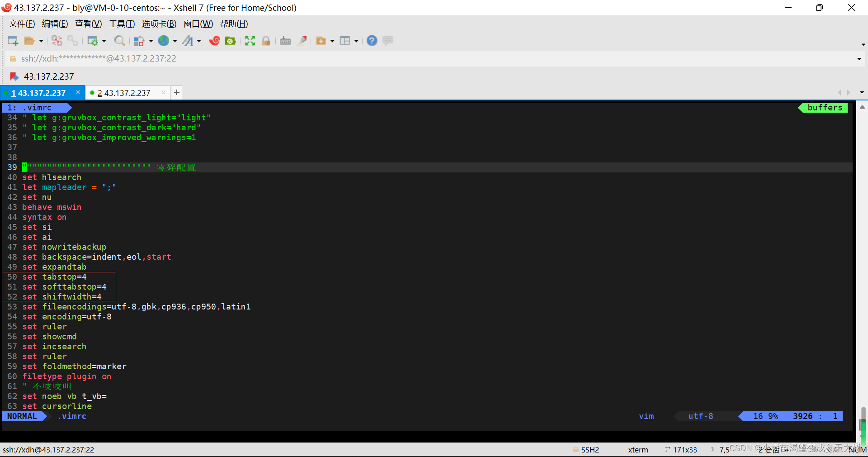Open Help blue question mark icon
Screen dimensions: 868x457
coord(372,41)
